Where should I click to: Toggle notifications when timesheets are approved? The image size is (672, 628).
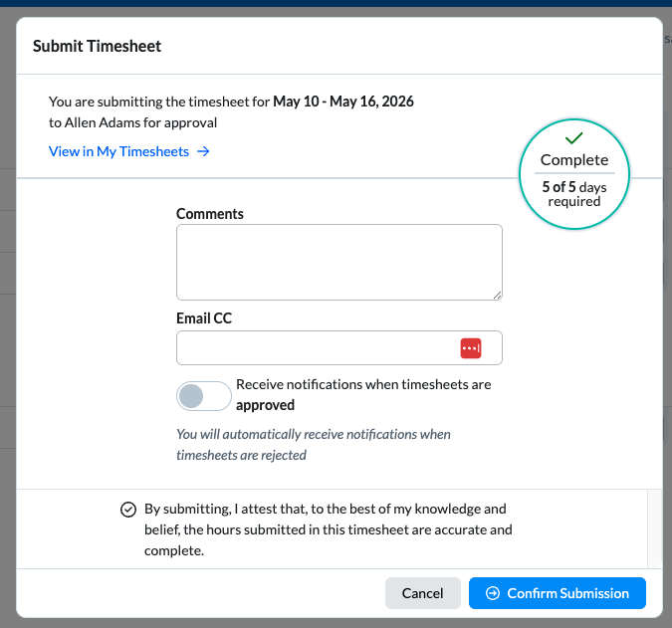(x=203, y=396)
